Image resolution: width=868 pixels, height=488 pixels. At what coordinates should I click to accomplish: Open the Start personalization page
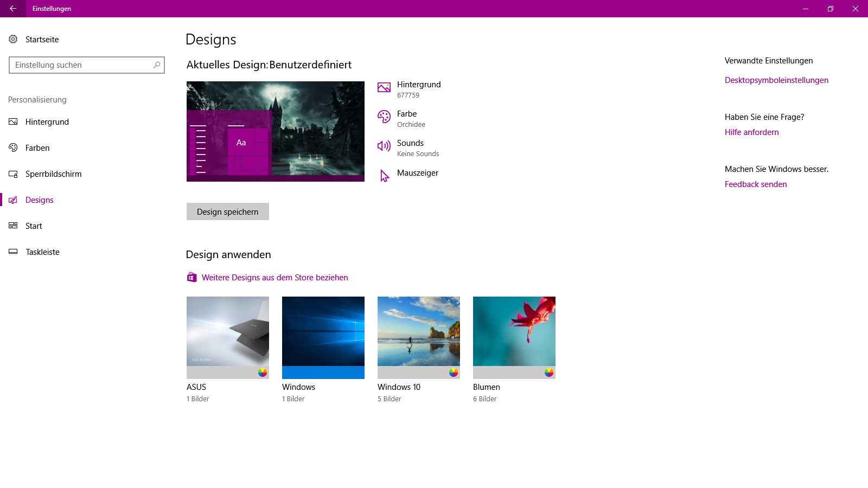point(34,226)
